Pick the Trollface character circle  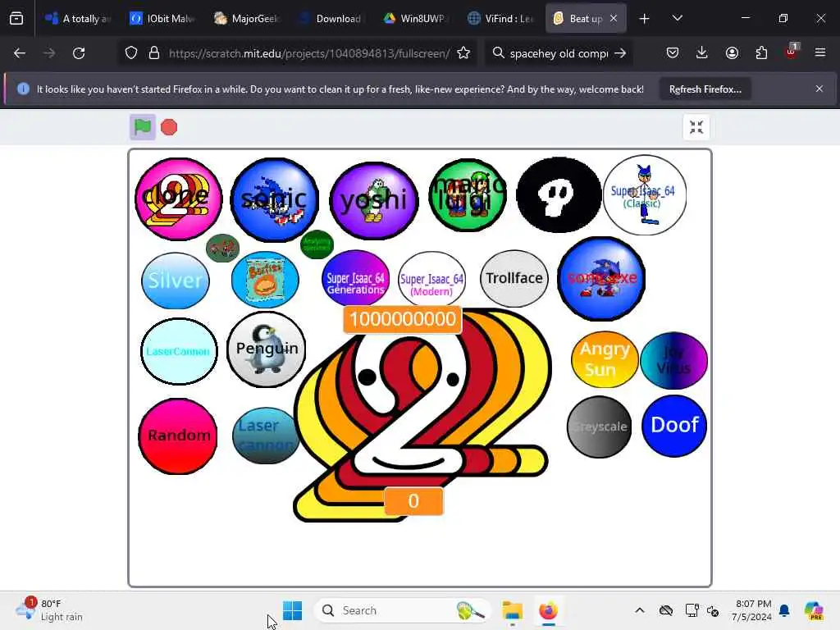[514, 278]
